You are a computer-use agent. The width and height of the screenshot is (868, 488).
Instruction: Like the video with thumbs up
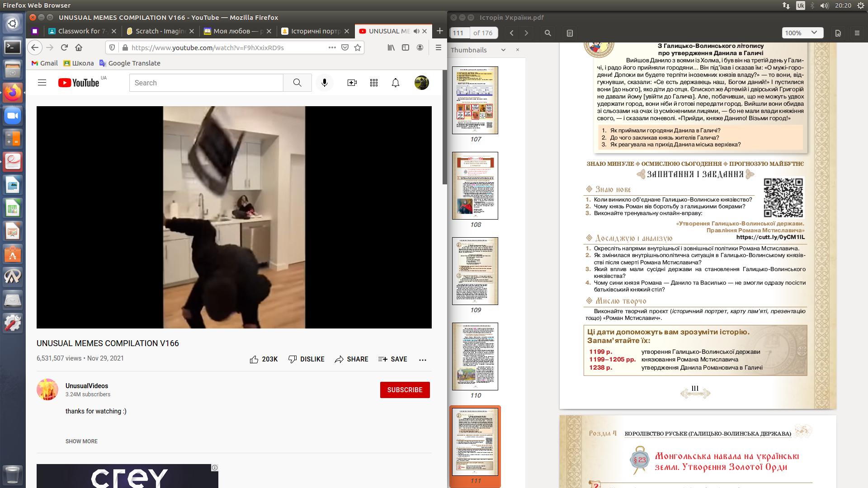254,359
